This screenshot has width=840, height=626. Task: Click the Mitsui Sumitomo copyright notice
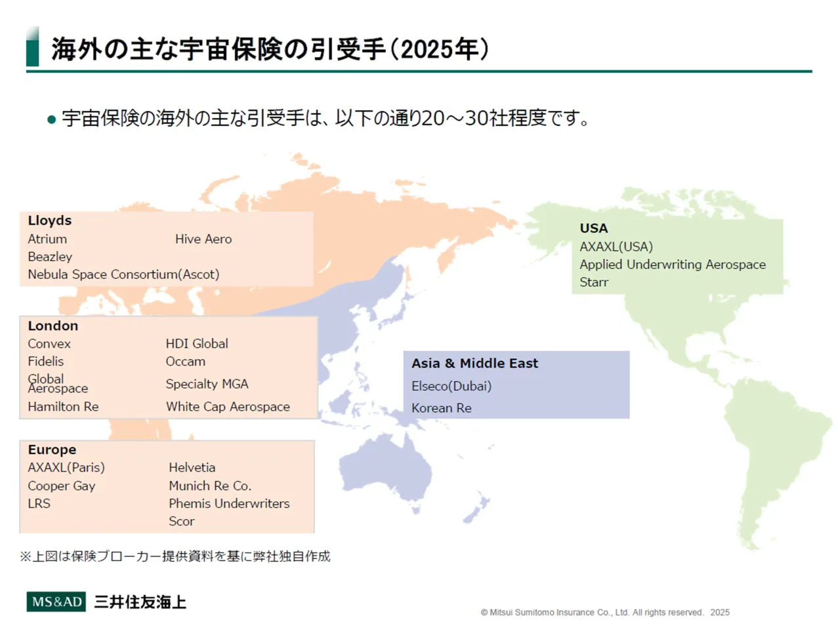604,612
